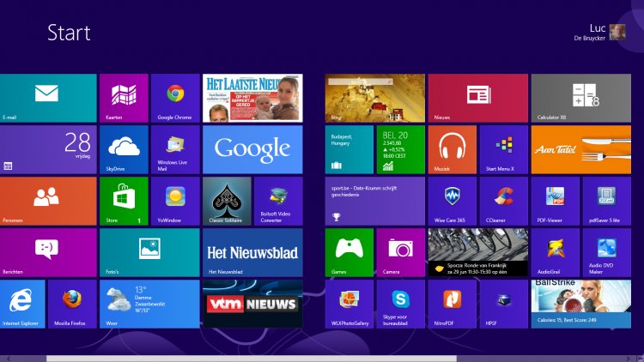Open the SkyDrive tile
This screenshot has width=644, height=362.
(x=124, y=149)
